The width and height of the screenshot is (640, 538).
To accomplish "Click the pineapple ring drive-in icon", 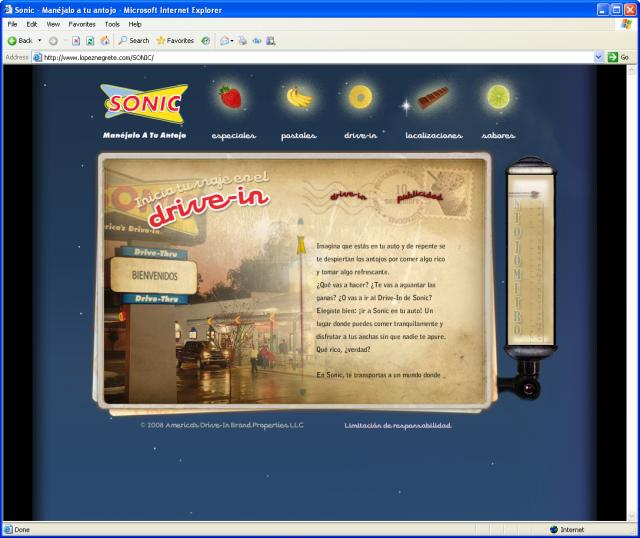I will [x=359, y=97].
